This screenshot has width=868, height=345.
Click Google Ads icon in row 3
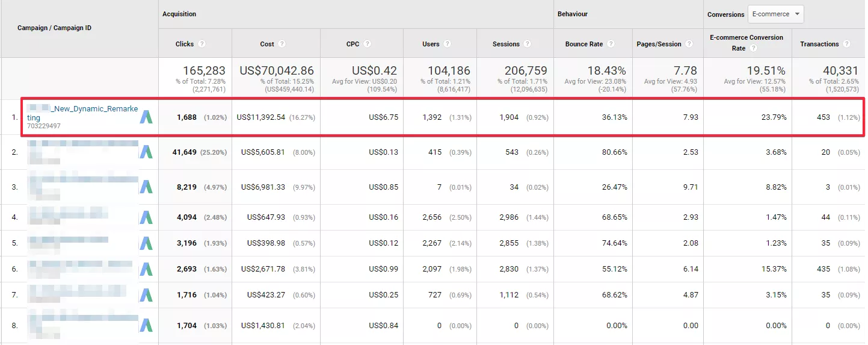(146, 187)
